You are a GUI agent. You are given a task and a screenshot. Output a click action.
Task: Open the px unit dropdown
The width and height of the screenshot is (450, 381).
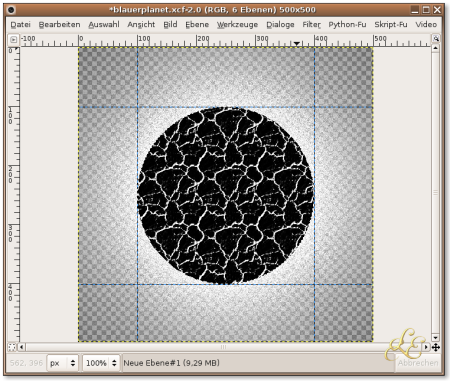point(62,363)
